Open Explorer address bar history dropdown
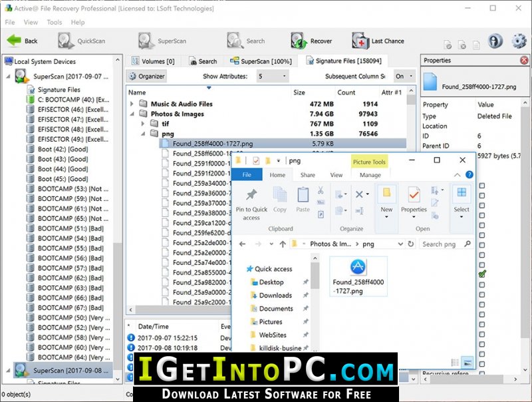 (x=400, y=244)
